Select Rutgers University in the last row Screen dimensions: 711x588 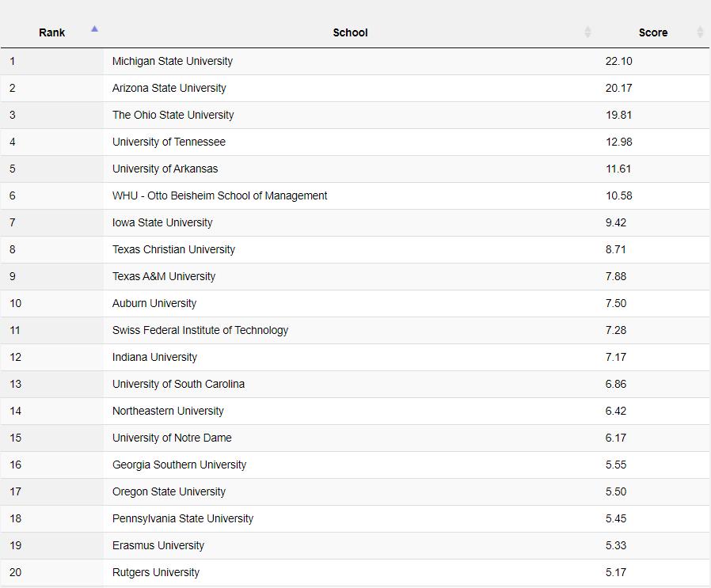[156, 573]
